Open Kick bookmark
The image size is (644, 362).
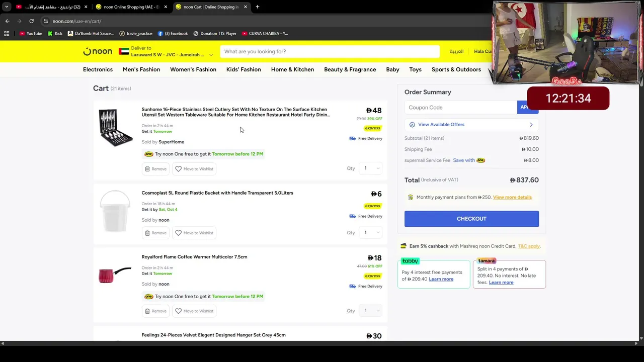tap(55, 33)
